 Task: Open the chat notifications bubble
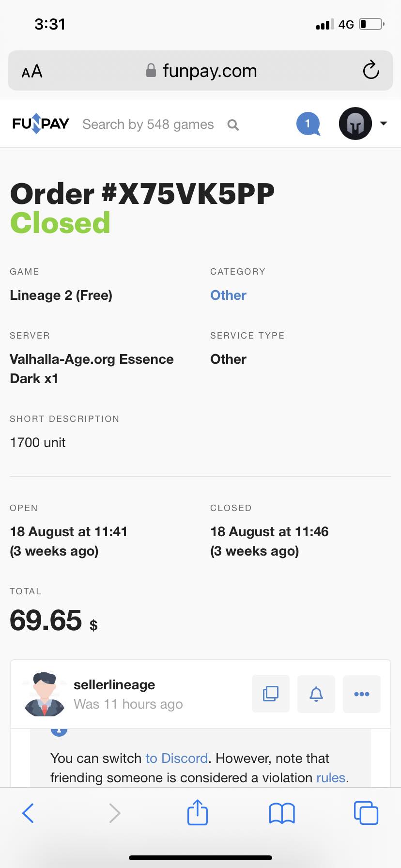point(308,124)
